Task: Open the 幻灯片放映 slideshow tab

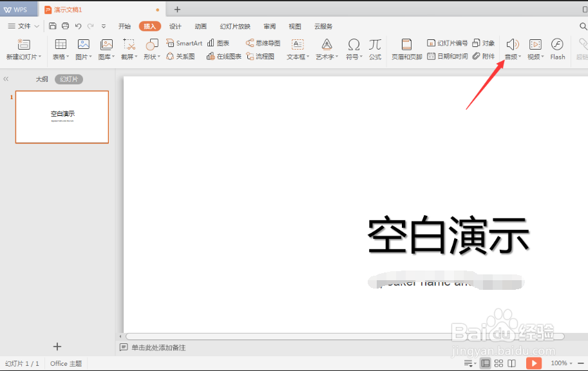Action: [x=235, y=26]
